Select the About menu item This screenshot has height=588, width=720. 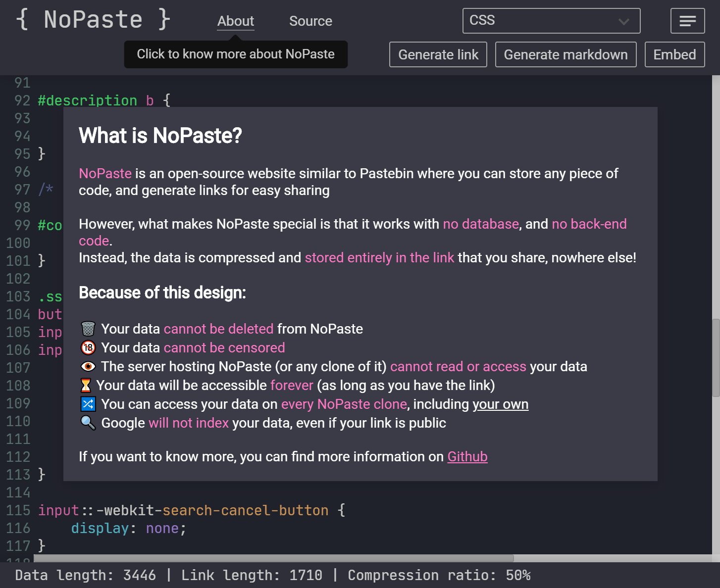coord(235,21)
